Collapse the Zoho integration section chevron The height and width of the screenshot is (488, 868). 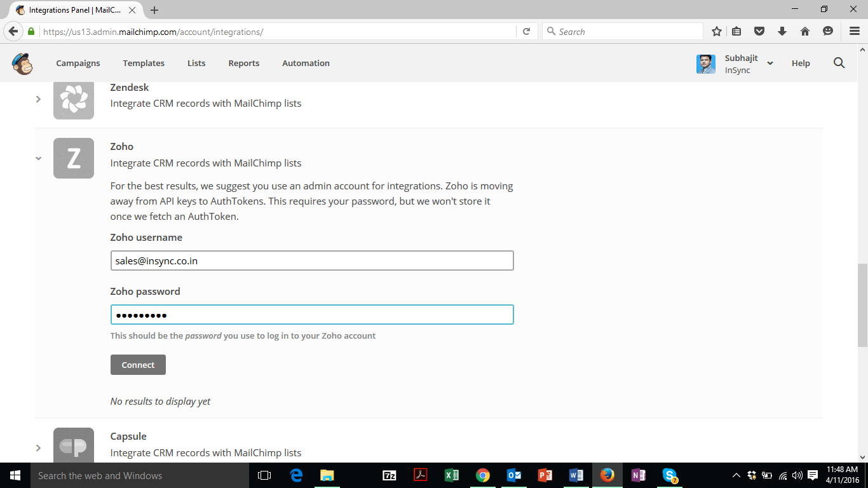tap(38, 158)
